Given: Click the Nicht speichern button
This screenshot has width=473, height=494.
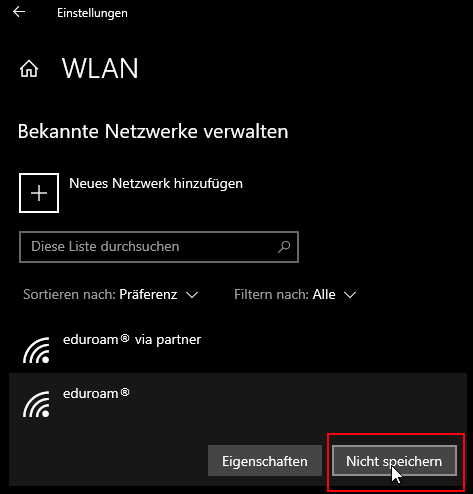Looking at the screenshot, I should click(x=394, y=461).
